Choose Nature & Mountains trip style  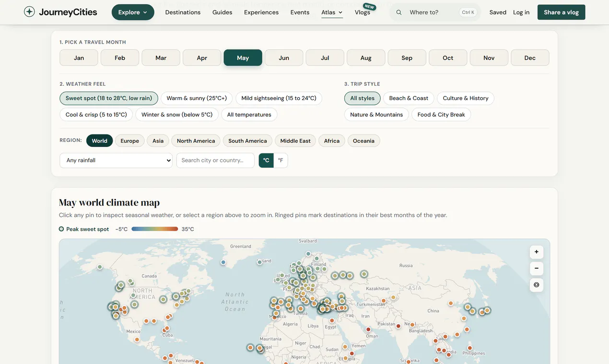click(x=376, y=114)
